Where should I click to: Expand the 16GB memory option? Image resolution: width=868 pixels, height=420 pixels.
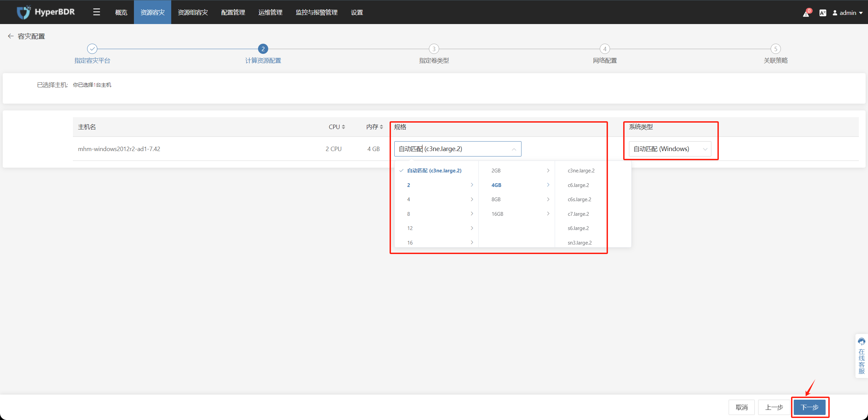[517, 214]
